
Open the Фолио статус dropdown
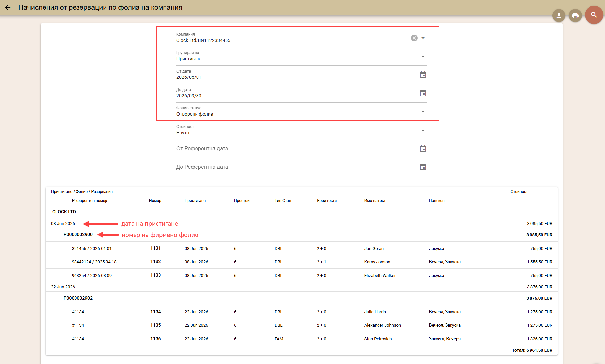pyautogui.click(x=423, y=112)
